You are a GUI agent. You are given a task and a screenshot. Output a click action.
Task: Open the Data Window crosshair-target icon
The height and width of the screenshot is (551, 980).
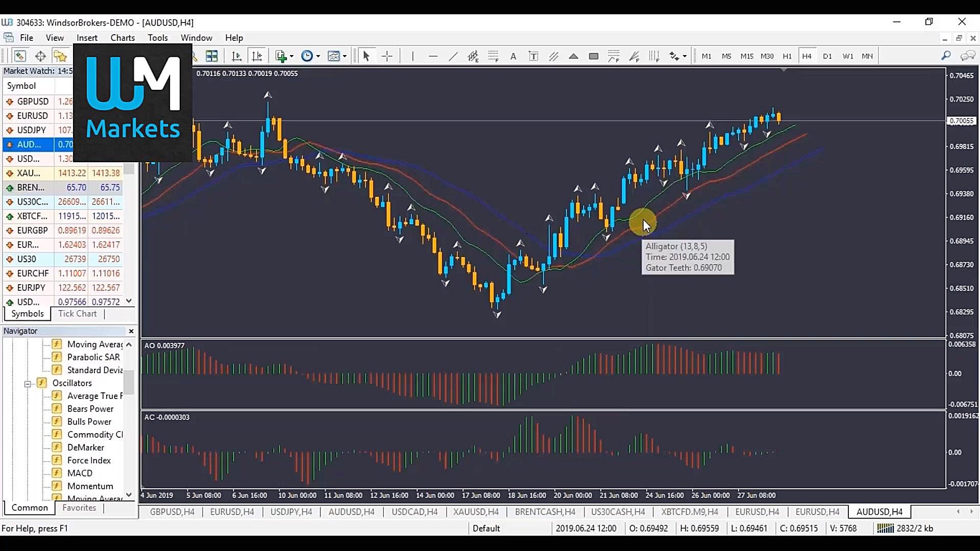click(40, 56)
